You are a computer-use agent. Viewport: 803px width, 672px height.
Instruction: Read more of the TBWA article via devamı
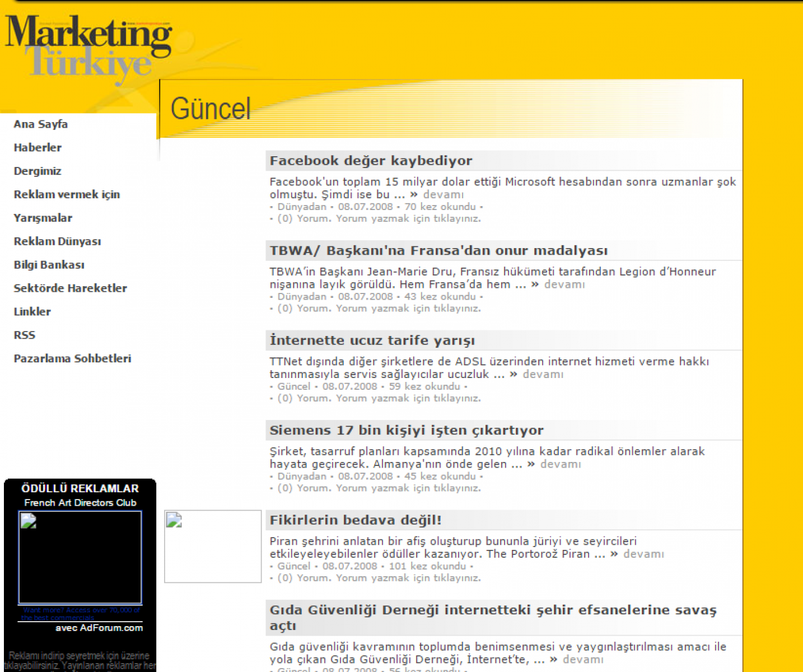pos(564,284)
